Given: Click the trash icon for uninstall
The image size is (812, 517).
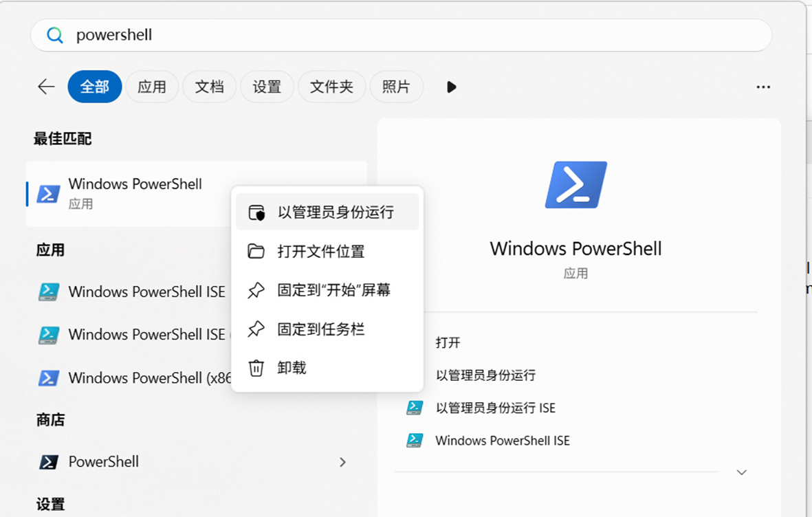Looking at the screenshot, I should pos(256,368).
